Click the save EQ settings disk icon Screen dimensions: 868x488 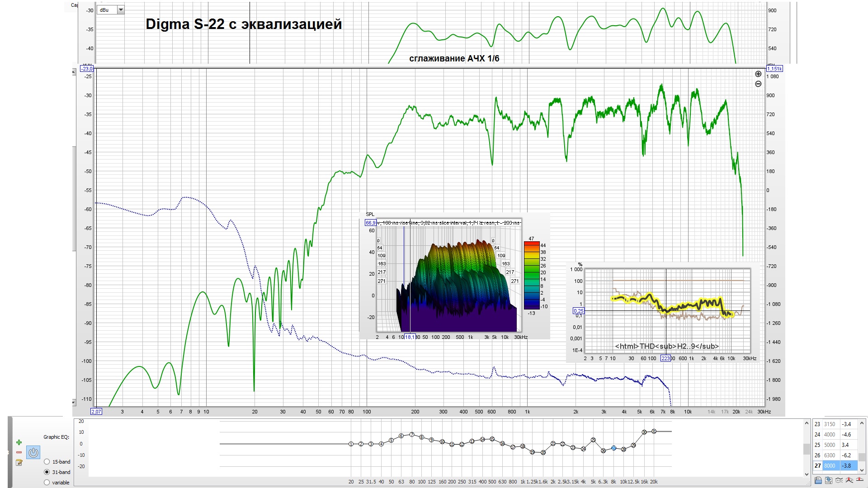(828, 480)
